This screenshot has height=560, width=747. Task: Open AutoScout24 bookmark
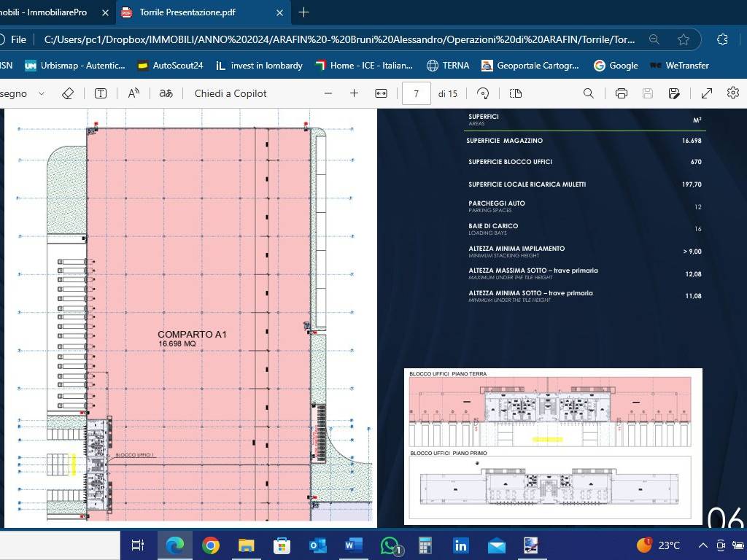click(x=170, y=66)
